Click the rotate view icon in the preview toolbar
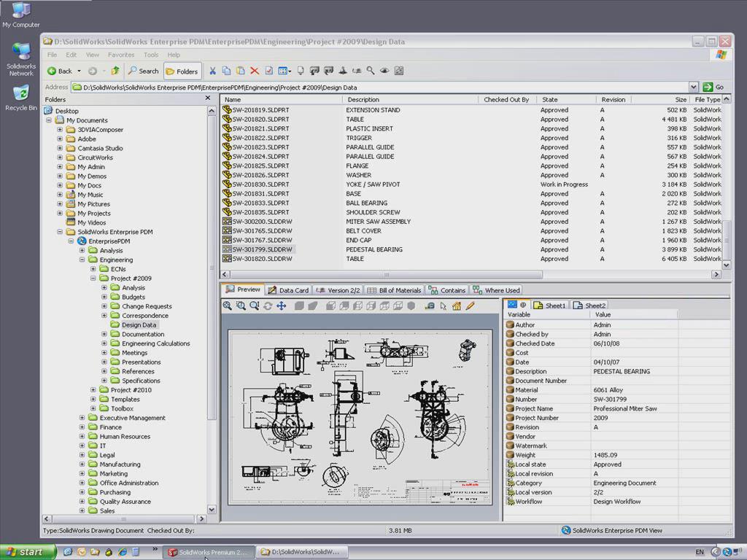Viewport: 747px width, 560px height. point(268,306)
